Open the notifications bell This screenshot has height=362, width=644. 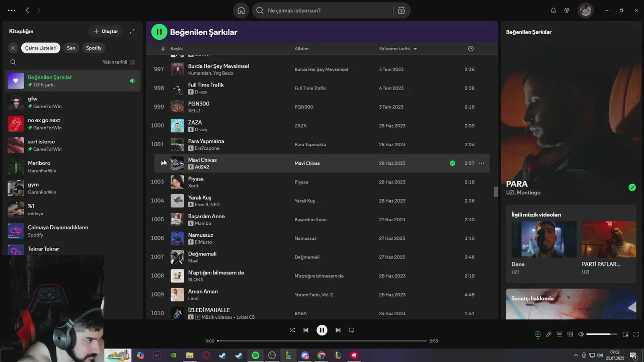coord(553,10)
